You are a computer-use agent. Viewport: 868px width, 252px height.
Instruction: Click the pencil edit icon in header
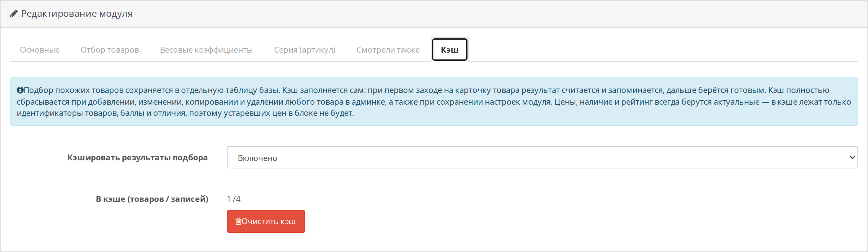13,14
